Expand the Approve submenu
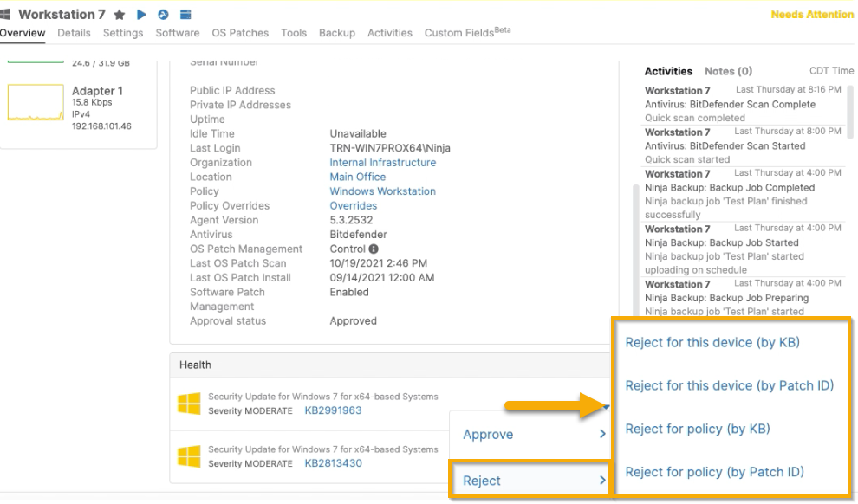The height and width of the screenshot is (504, 858). coord(532,435)
